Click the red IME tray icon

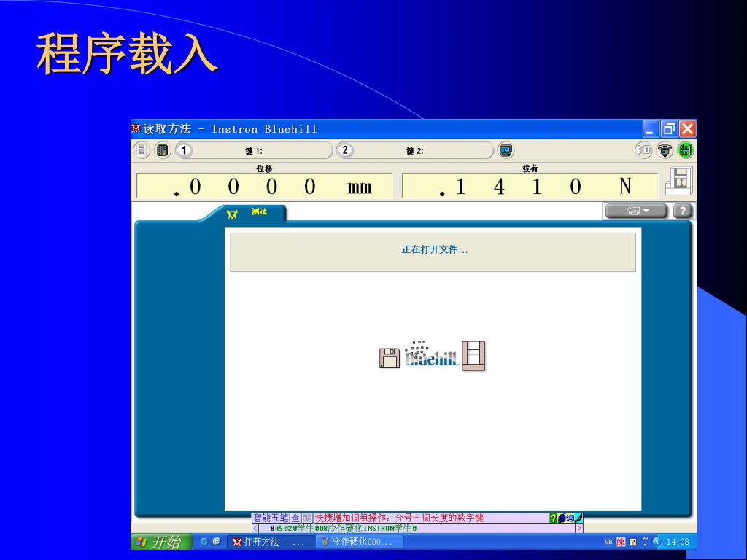pyautogui.click(x=621, y=542)
